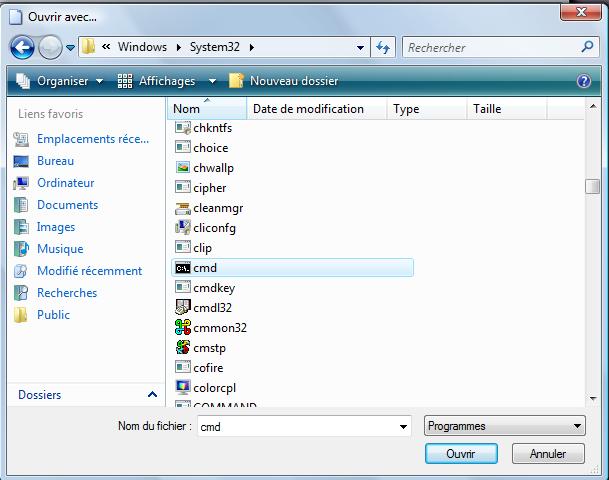Open the Musique favorite link
The width and height of the screenshot is (609, 480).
pyautogui.click(x=60, y=249)
